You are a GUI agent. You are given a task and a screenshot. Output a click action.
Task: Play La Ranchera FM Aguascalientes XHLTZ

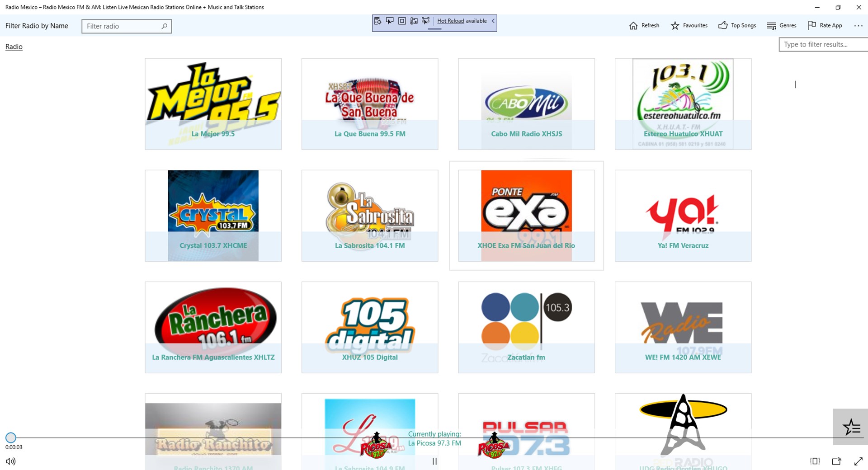tap(213, 327)
